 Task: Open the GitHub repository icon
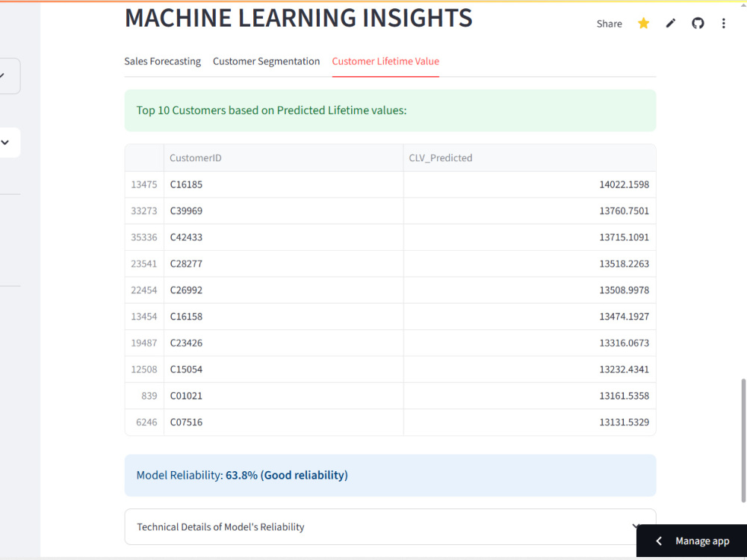pos(698,23)
